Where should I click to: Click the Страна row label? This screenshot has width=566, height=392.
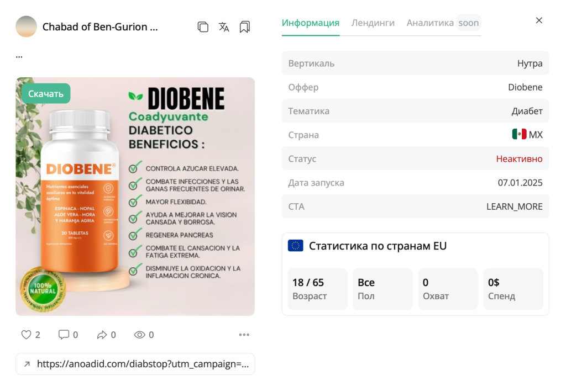pyautogui.click(x=303, y=135)
